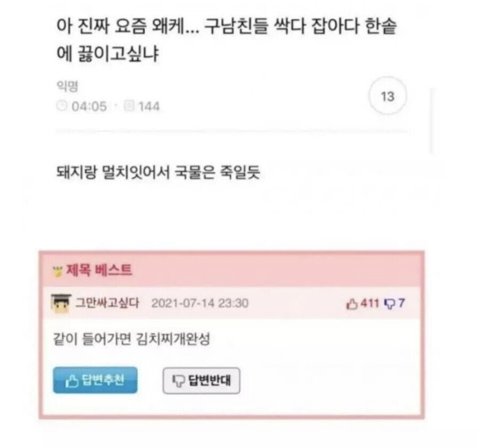The width and height of the screenshot is (479, 448).
Task: Click the vertical scrollbar on the right edge
Action: point(431,121)
